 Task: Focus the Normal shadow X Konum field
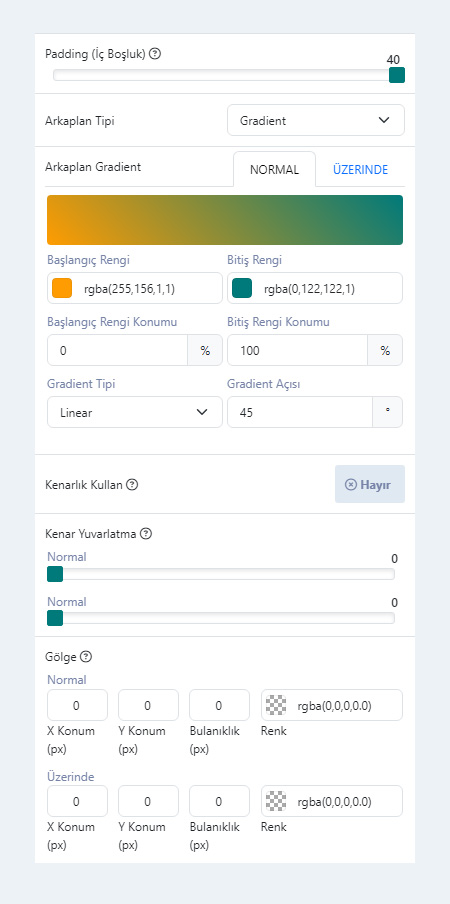point(77,705)
